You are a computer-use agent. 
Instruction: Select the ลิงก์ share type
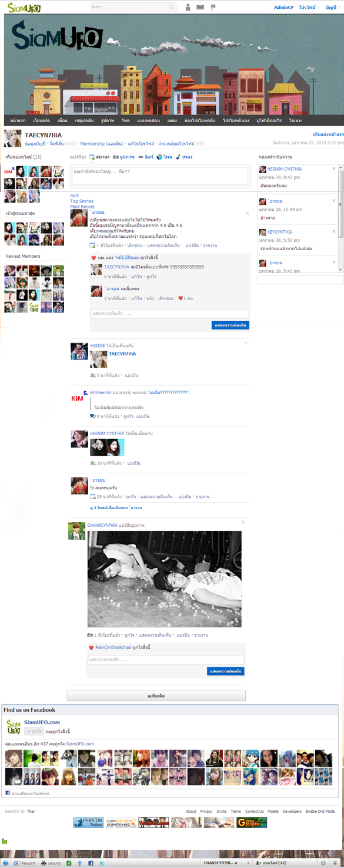[146, 157]
